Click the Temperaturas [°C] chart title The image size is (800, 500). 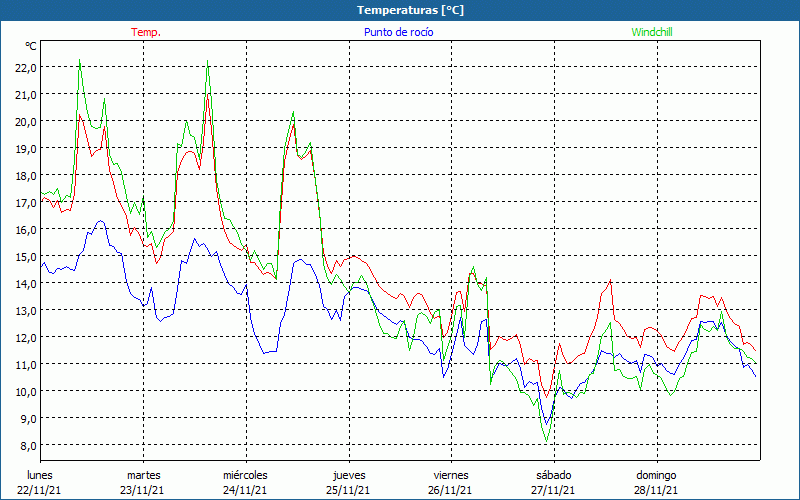[x=410, y=10]
